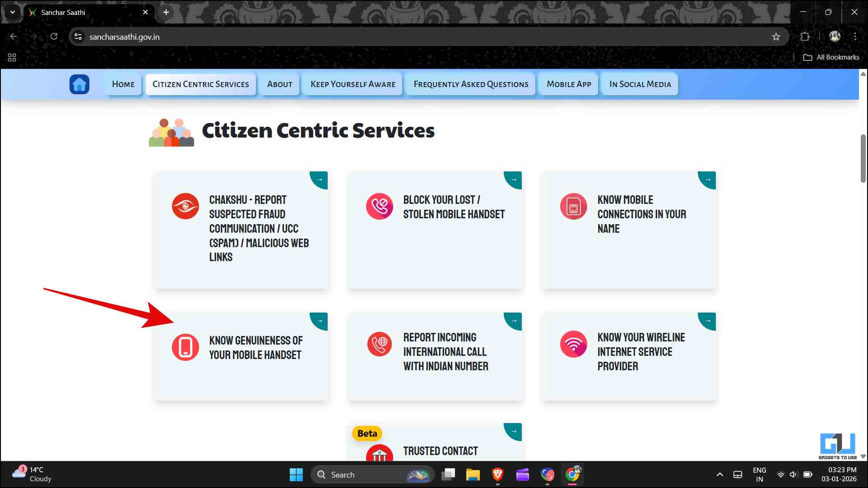Image resolution: width=868 pixels, height=488 pixels.
Task: Open the Frequently Asked Questions menu item
Action: pyautogui.click(x=470, y=84)
